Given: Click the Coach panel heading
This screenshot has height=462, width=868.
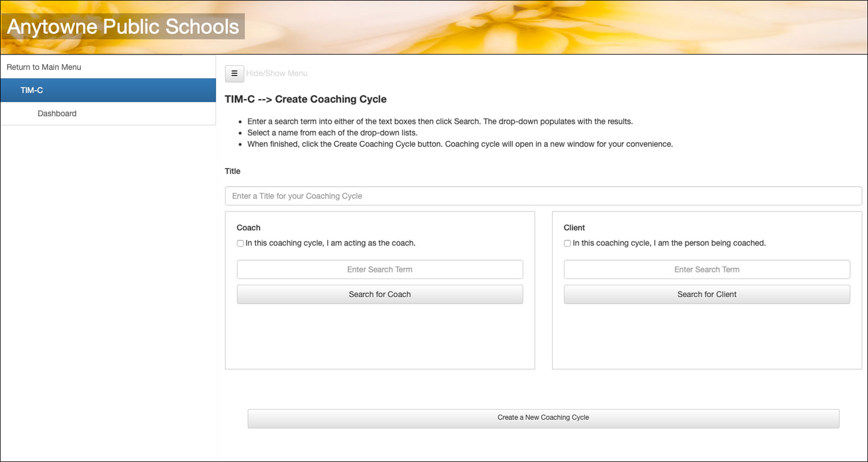Looking at the screenshot, I should click(248, 228).
